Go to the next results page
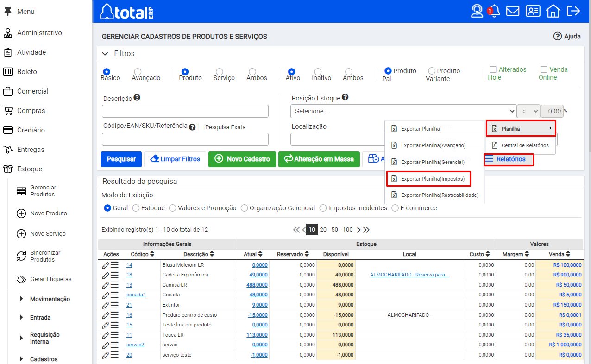Viewport: 591px width, 364px height. click(x=358, y=230)
